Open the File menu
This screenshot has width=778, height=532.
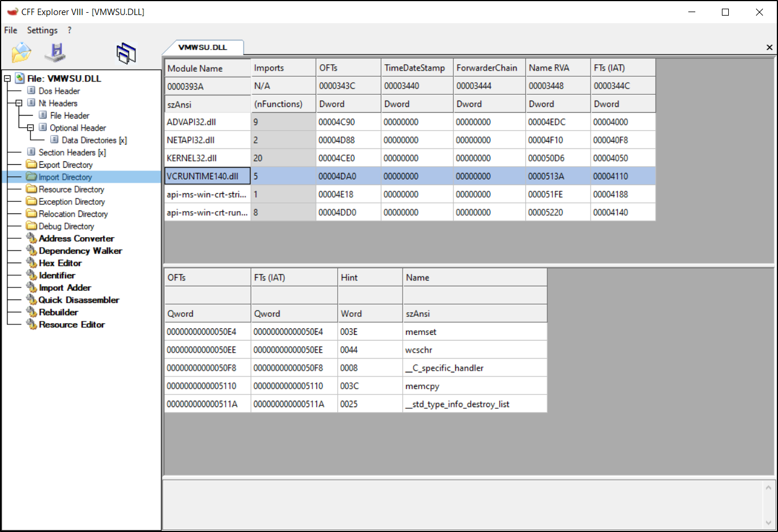pos(10,30)
